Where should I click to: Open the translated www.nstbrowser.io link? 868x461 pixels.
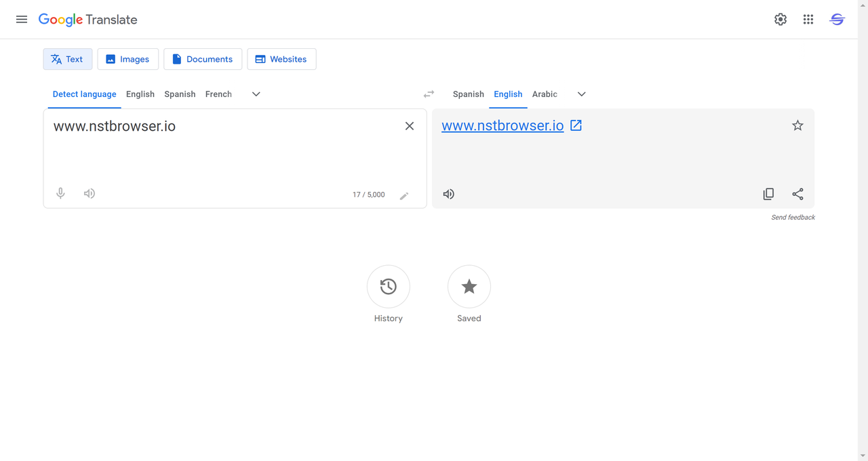point(502,125)
